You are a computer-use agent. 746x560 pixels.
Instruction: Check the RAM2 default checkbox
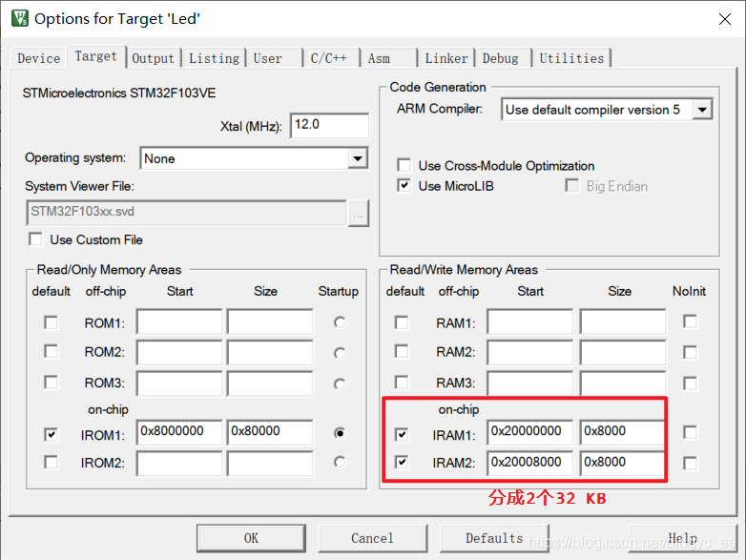pos(402,351)
